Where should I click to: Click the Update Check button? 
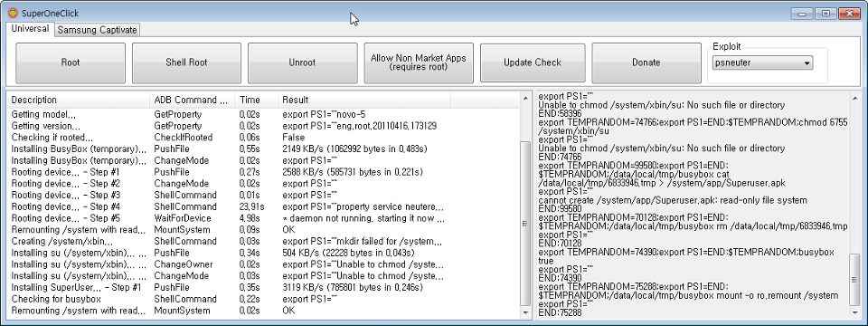[x=533, y=62]
